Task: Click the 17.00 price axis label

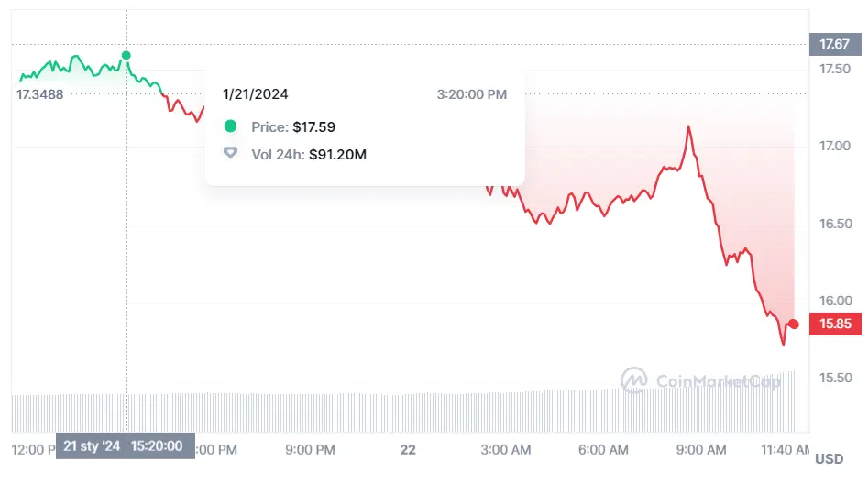Action: (834, 146)
